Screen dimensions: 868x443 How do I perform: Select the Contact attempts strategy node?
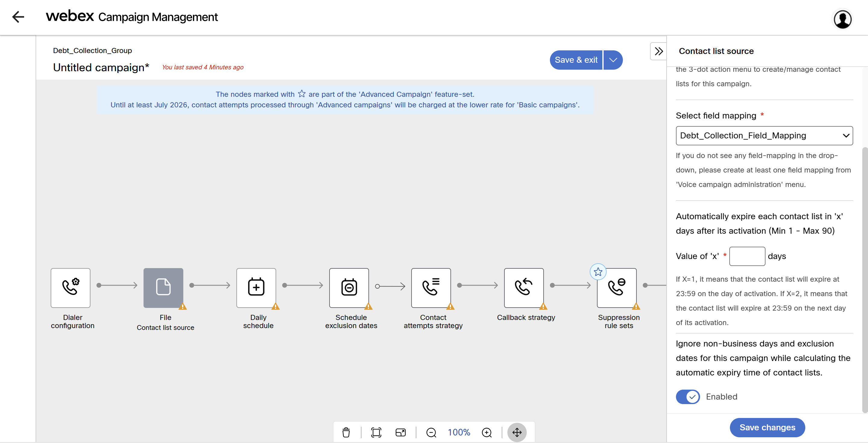(x=431, y=288)
